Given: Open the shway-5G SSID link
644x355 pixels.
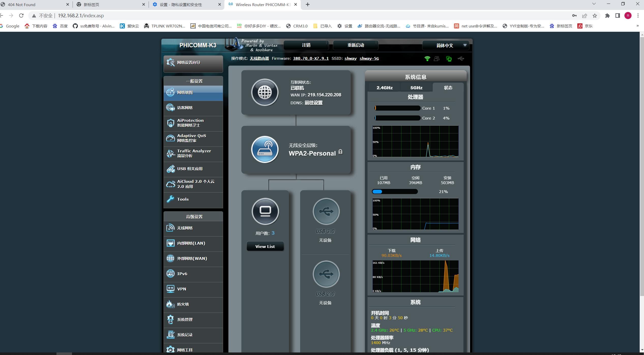Looking at the screenshot, I should tap(369, 58).
